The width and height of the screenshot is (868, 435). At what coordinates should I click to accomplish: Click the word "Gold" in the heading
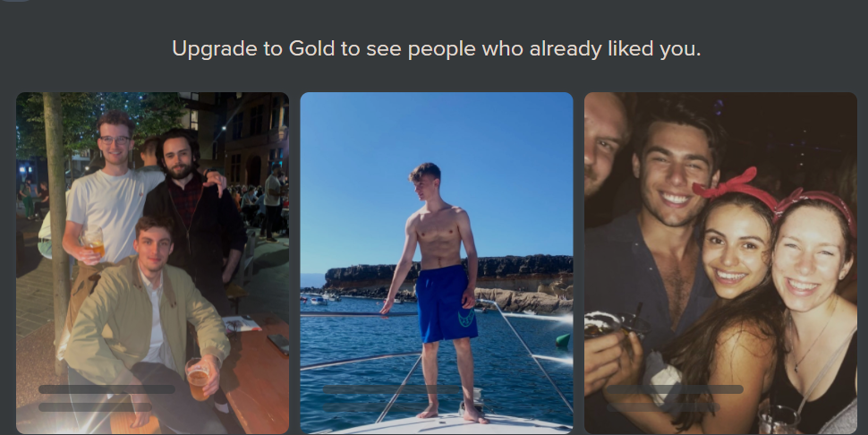[311, 48]
